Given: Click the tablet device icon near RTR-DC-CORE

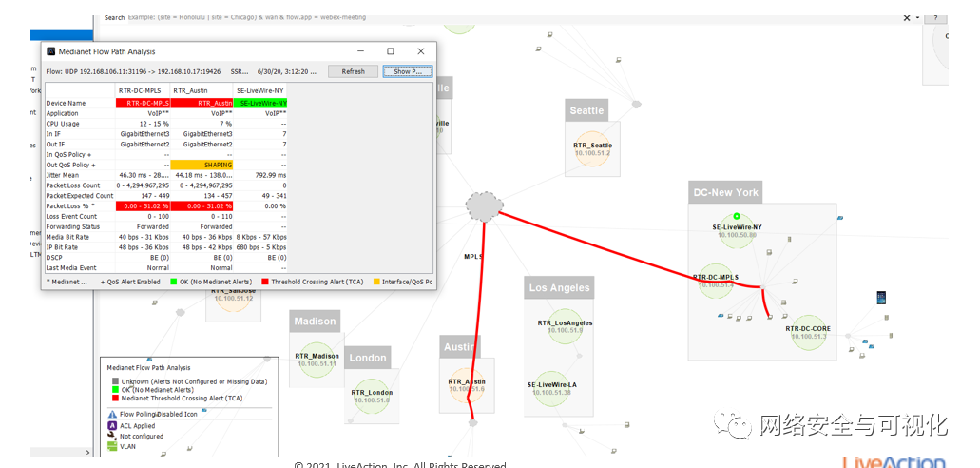Looking at the screenshot, I should (882, 297).
